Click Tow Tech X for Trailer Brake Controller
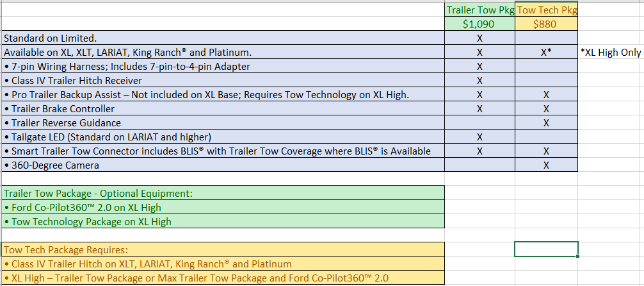 (546, 108)
